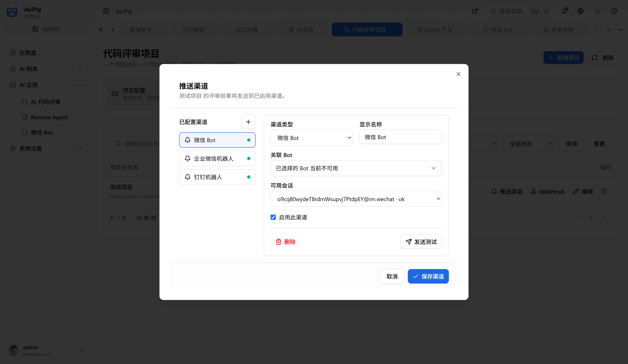
Task: Click page number 1 in pagination
Action: (590, 218)
